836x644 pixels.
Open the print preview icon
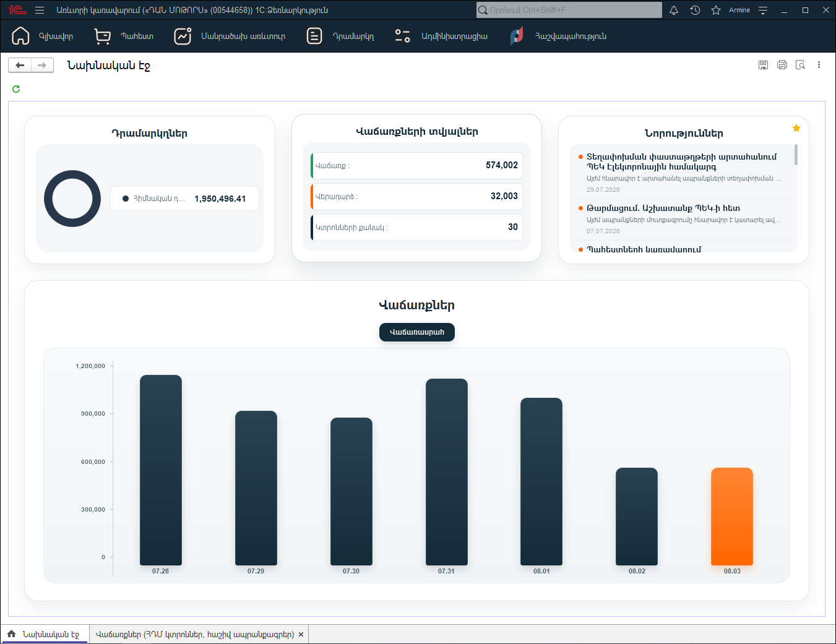[800, 65]
